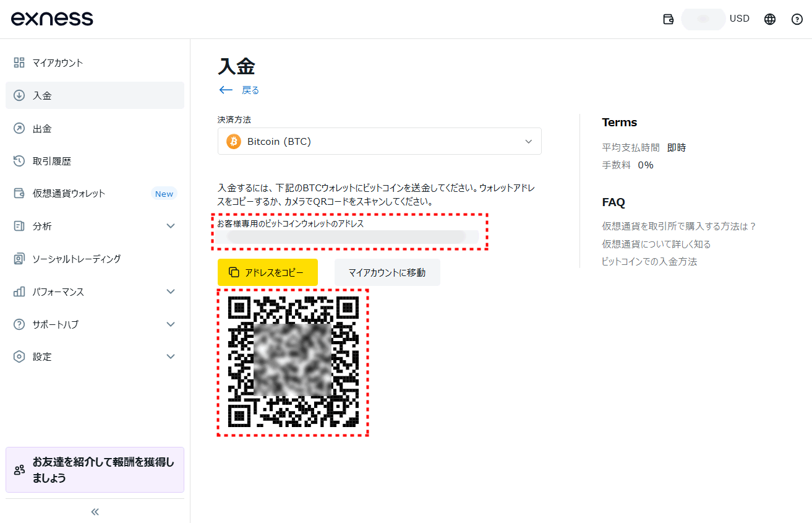Click the マイアカウント grid icon
The height and width of the screenshot is (523, 812).
(x=19, y=63)
